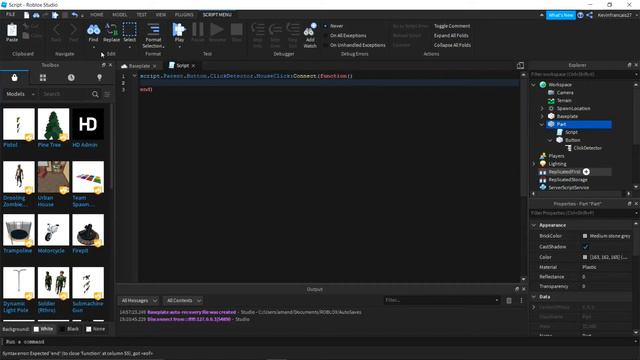
Task: Open the TEST ribbon tab
Action: [142, 15]
